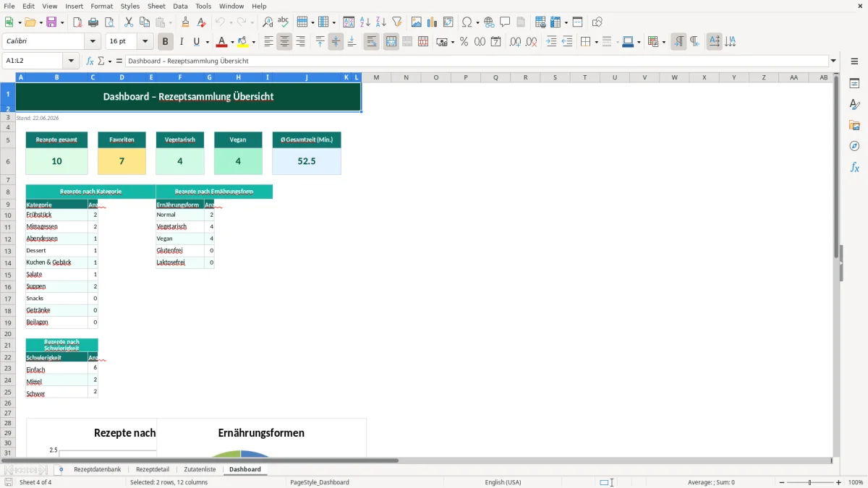868x488 pixels.
Task: Open sidebar Functions panel
Action: (854, 168)
